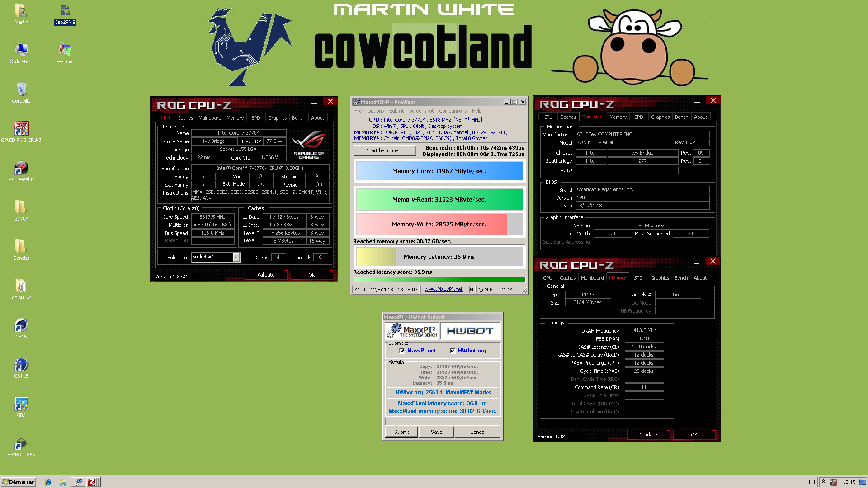Expand the Socket #1 selection dropdown

click(x=236, y=257)
